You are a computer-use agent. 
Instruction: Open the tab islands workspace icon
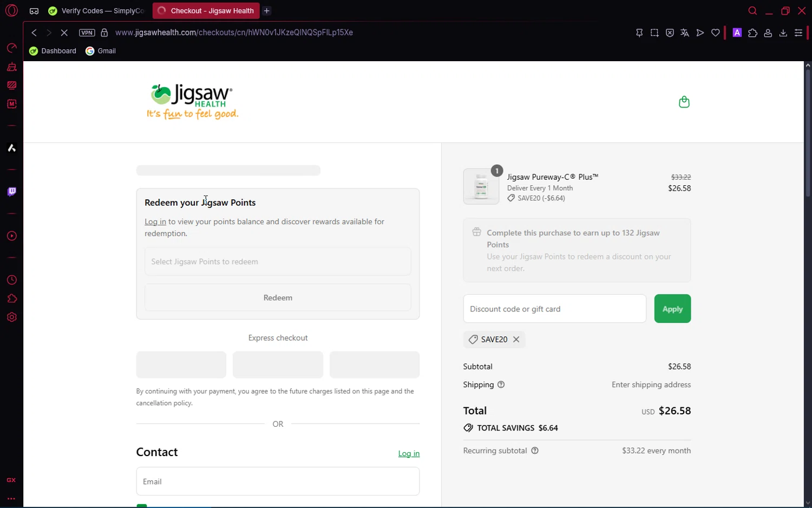(x=34, y=11)
